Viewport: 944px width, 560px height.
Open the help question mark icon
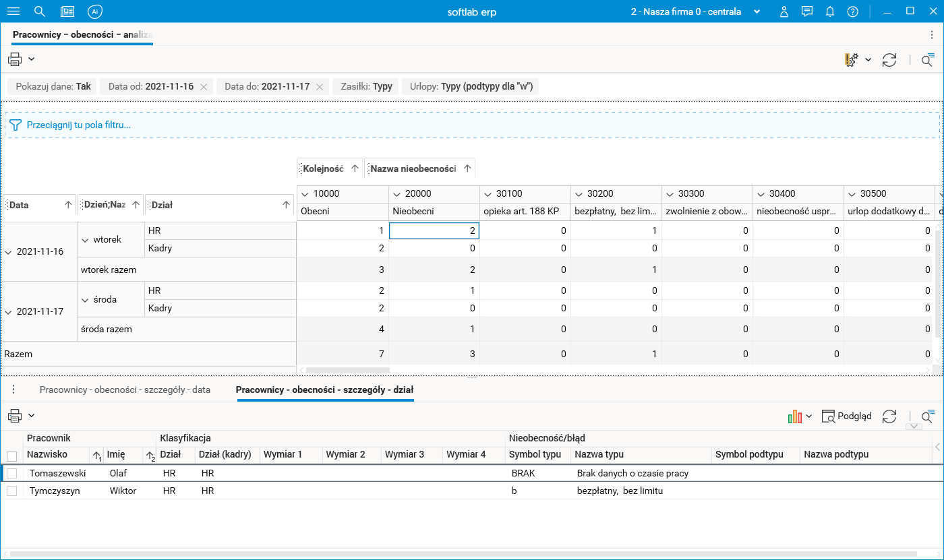[x=853, y=11]
